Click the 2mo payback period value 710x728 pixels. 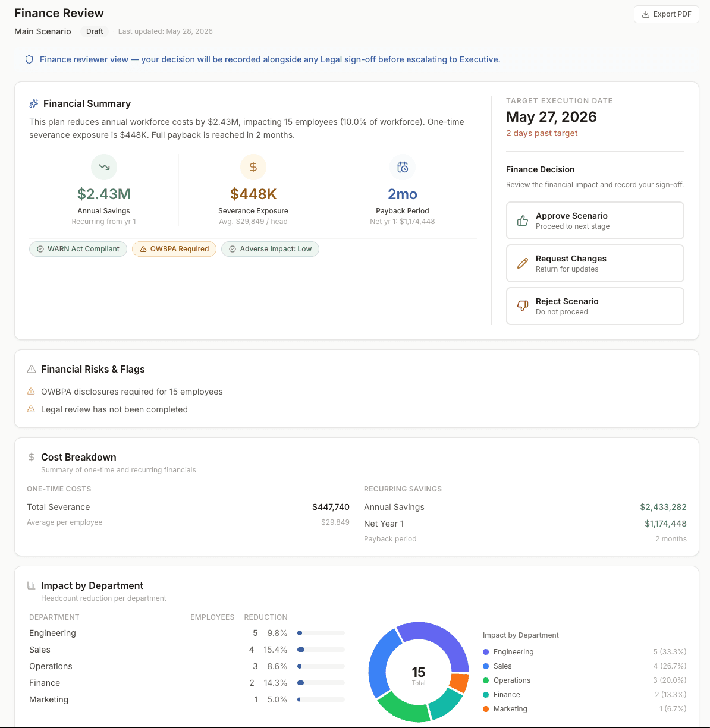click(403, 194)
